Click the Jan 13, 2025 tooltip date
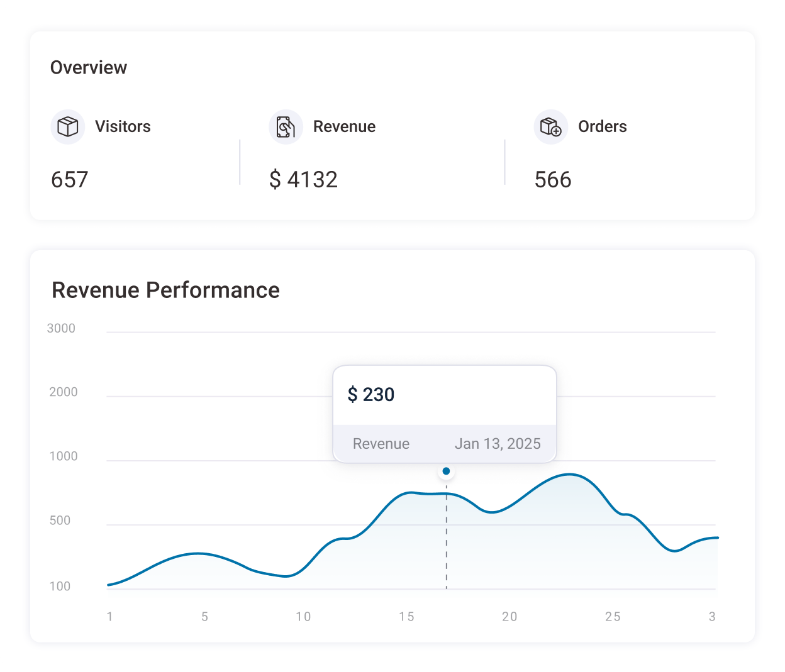The image size is (785, 672). [x=497, y=444]
